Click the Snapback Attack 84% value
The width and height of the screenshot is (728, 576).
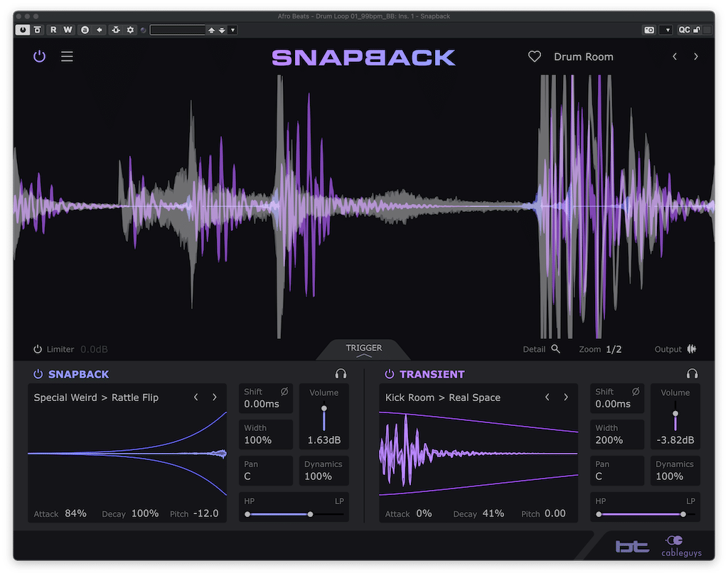75,513
